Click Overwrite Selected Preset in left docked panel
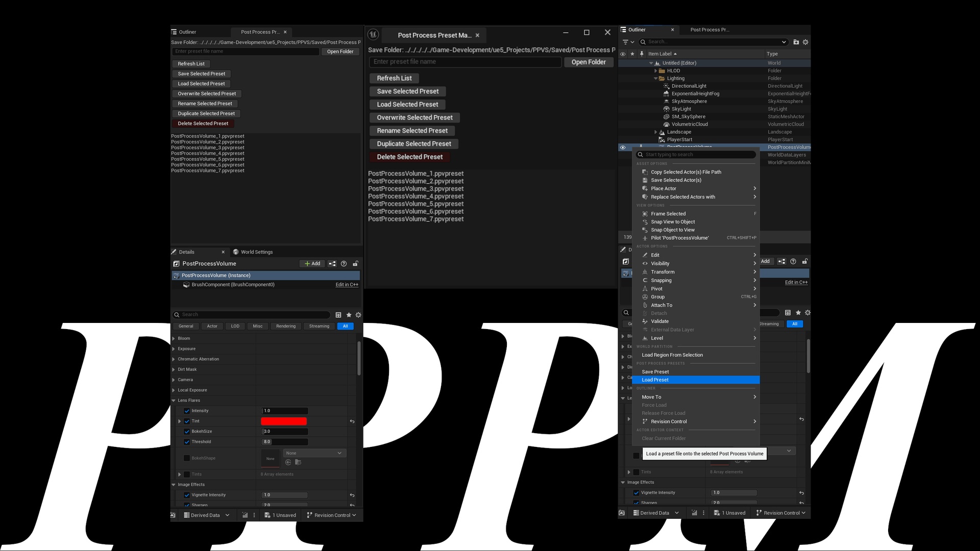This screenshot has width=980, height=551. [x=207, y=94]
